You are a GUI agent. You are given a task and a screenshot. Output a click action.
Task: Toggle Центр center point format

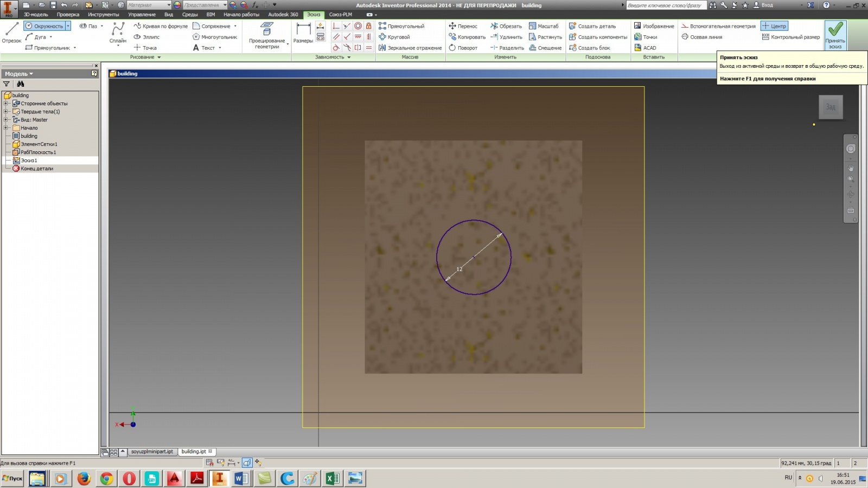(774, 26)
